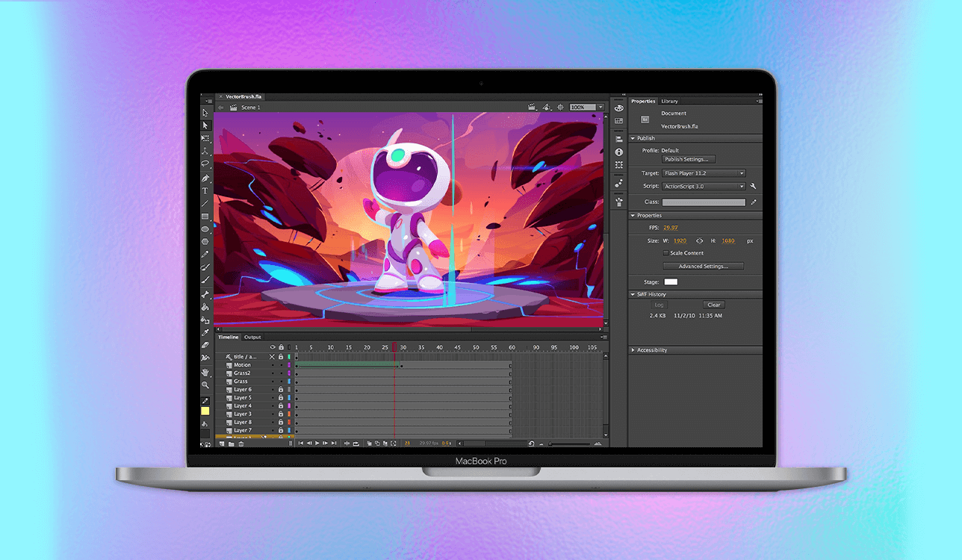The image size is (962, 560).
Task: Open the Info panel icon
Action: coord(618,152)
